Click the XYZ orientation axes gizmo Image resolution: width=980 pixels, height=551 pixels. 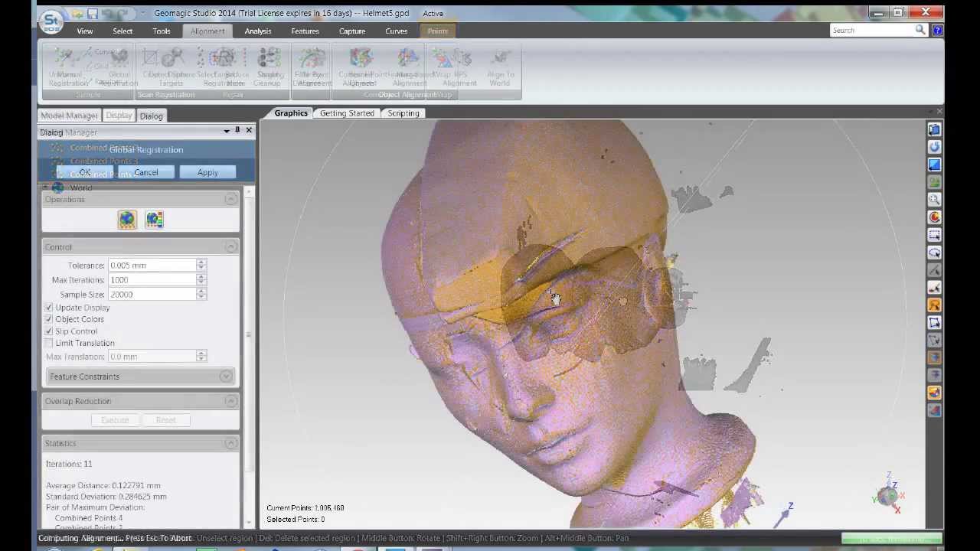point(888,493)
